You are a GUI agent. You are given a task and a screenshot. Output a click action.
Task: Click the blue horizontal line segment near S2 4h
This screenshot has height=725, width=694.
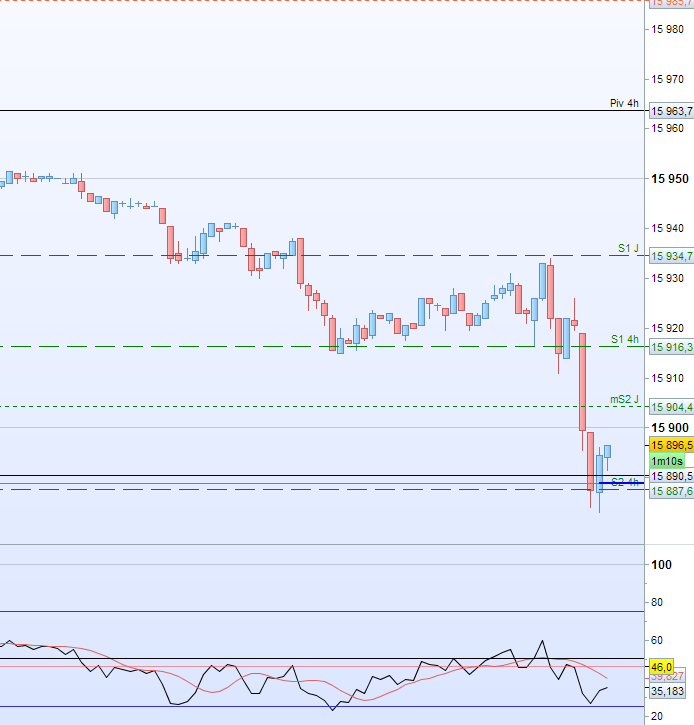tap(621, 483)
